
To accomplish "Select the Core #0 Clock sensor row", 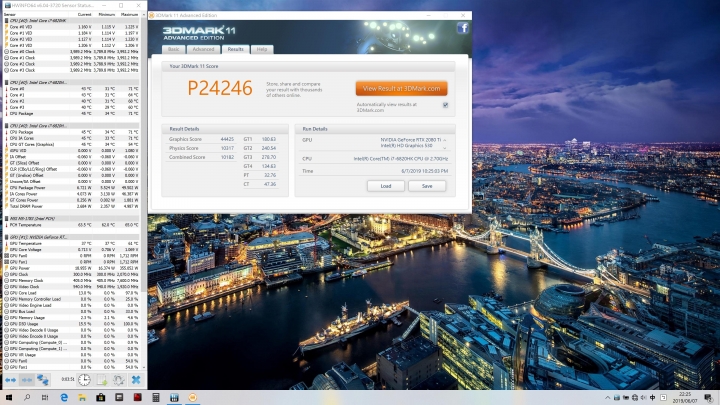I will tap(71, 52).
